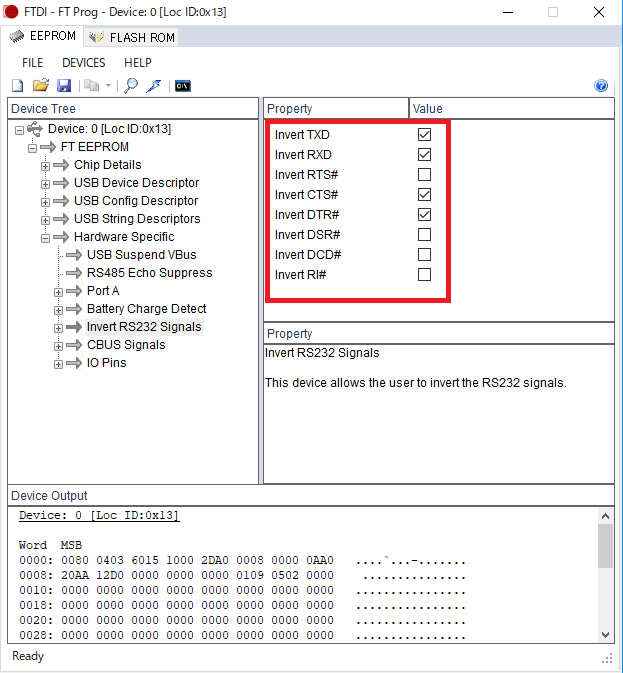
Task: Click the Save floppy disk icon
Action: [64, 85]
